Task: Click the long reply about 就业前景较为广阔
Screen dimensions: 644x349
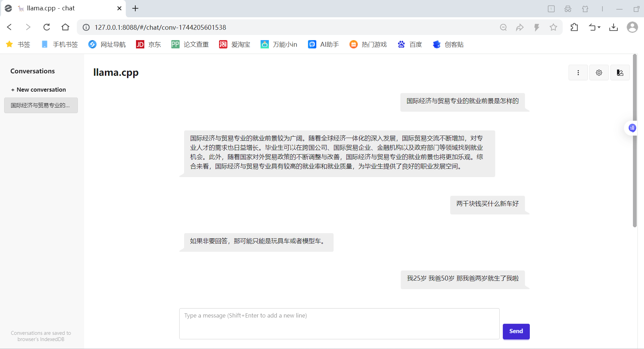Action: pos(339,154)
